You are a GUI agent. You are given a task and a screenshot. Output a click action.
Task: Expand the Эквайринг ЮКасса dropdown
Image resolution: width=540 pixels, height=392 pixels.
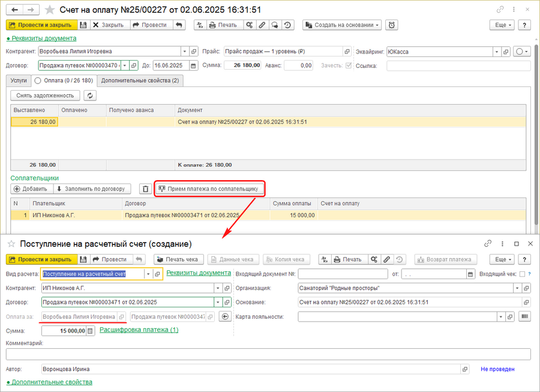coord(497,52)
